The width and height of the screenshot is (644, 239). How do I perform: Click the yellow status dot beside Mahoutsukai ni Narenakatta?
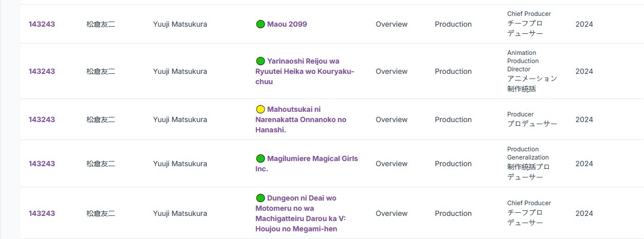click(x=260, y=109)
